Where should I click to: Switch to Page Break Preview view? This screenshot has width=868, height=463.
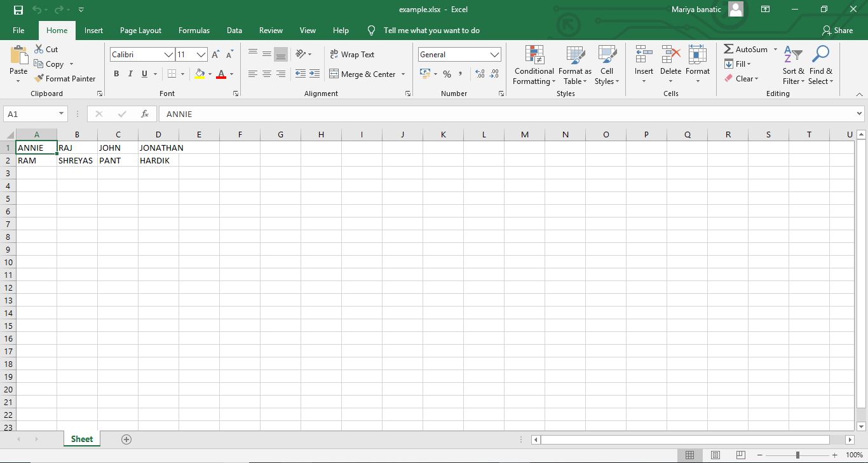[740, 455]
